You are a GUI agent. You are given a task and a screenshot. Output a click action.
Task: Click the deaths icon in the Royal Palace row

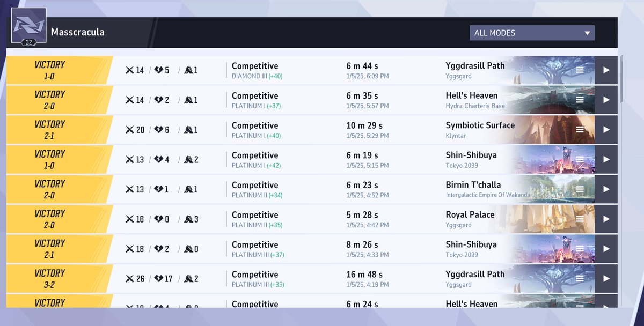coord(158,219)
